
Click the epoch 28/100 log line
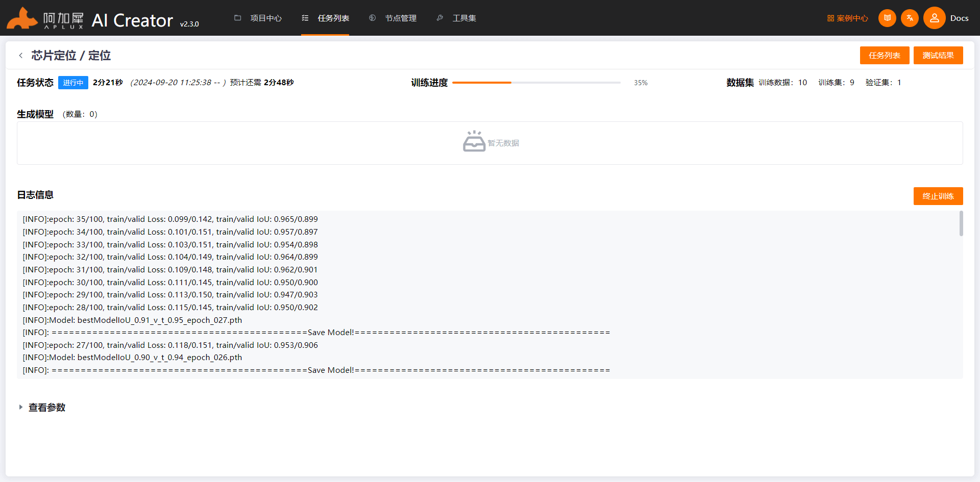(170, 308)
